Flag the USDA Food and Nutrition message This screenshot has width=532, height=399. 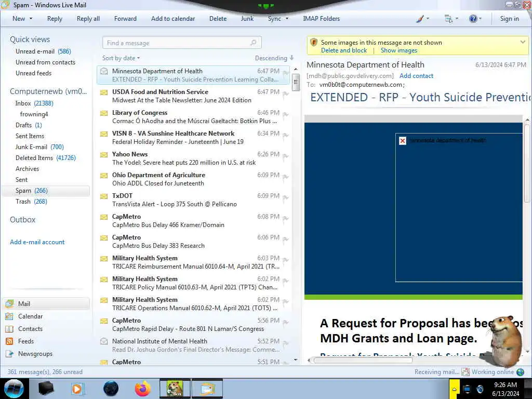(286, 94)
